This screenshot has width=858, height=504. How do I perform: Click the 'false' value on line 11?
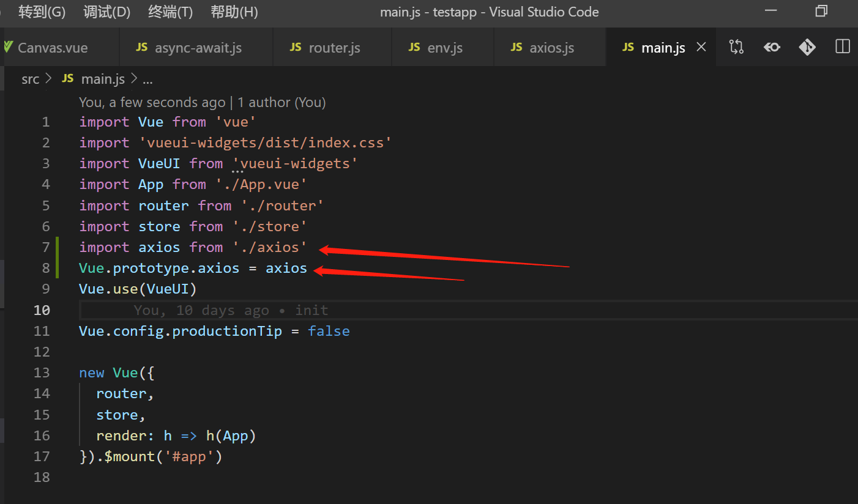329,331
